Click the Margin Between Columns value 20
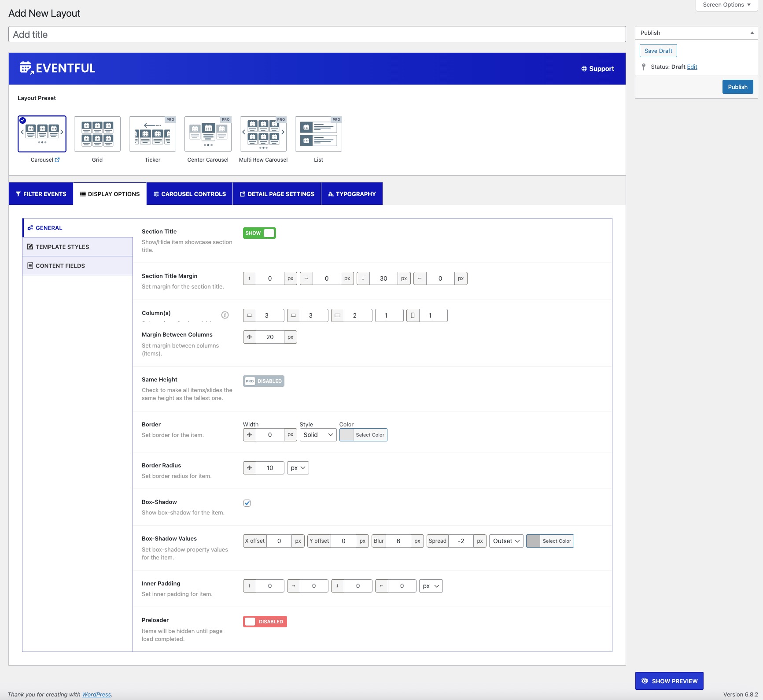The height and width of the screenshot is (700, 763). click(270, 337)
